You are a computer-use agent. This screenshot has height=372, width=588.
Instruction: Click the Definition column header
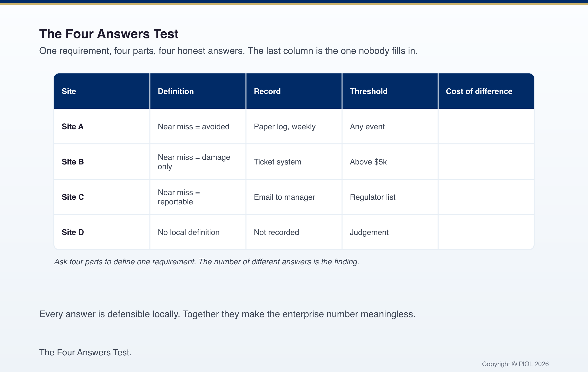coord(198,91)
